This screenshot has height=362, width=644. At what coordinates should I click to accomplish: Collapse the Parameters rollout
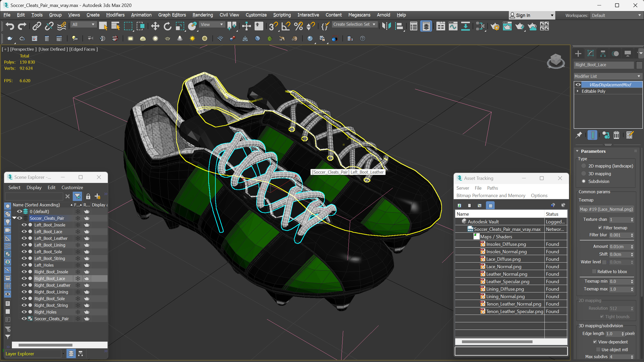click(577, 151)
